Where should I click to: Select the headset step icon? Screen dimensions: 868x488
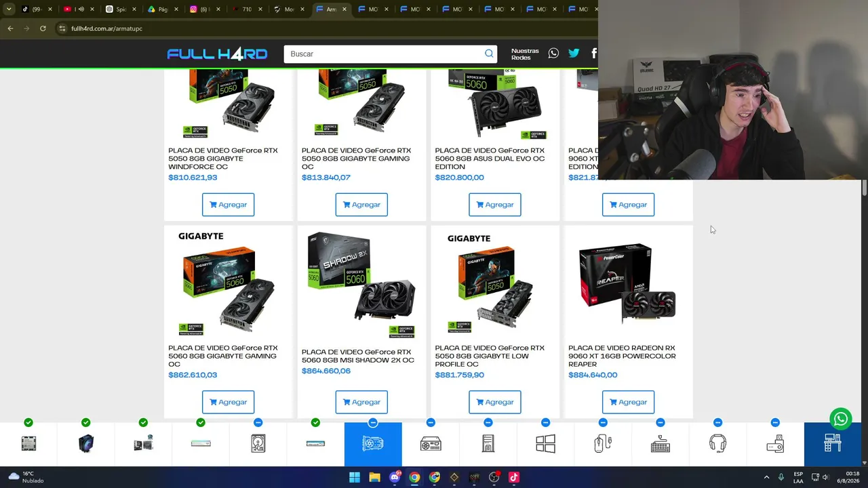tap(717, 444)
